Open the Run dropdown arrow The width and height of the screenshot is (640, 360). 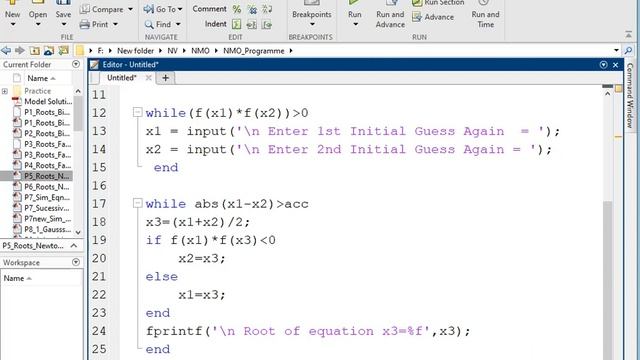click(x=355, y=25)
